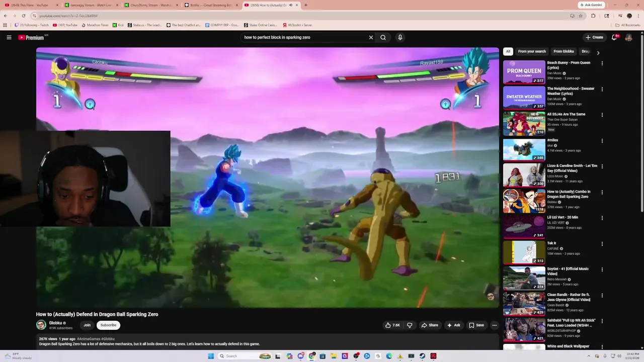Open Chrome extensions puzzle icon
Viewport: 644px width, 362px height.
click(x=593, y=16)
